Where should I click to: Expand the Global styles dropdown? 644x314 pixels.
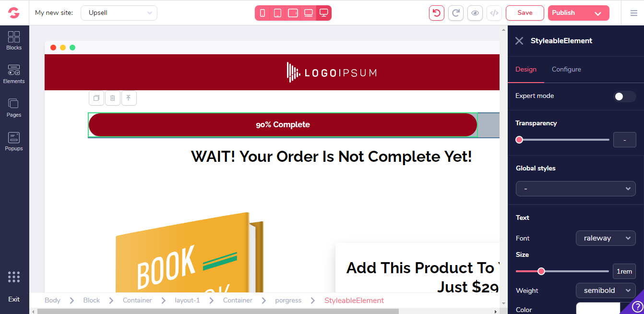pyautogui.click(x=576, y=189)
